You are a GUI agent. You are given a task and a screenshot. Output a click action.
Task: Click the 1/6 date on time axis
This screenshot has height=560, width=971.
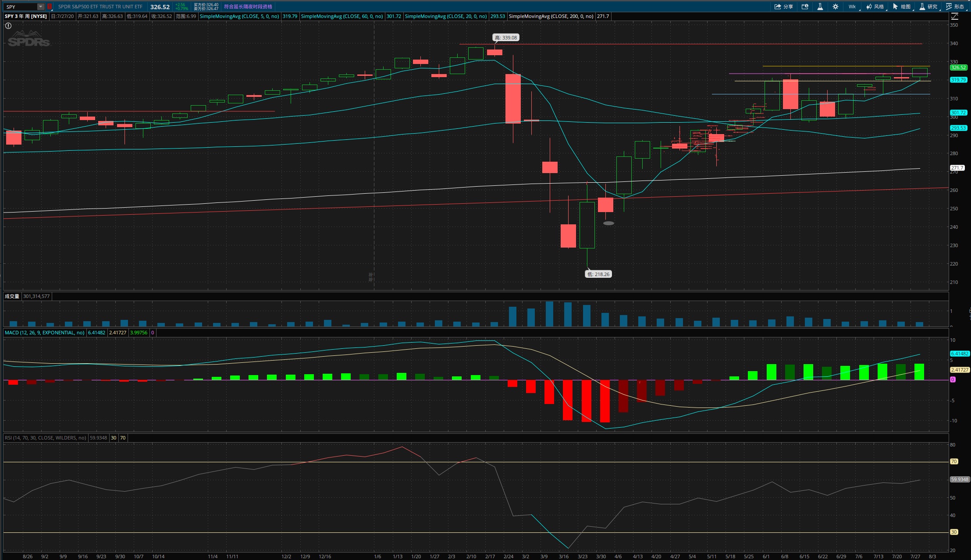(x=377, y=556)
